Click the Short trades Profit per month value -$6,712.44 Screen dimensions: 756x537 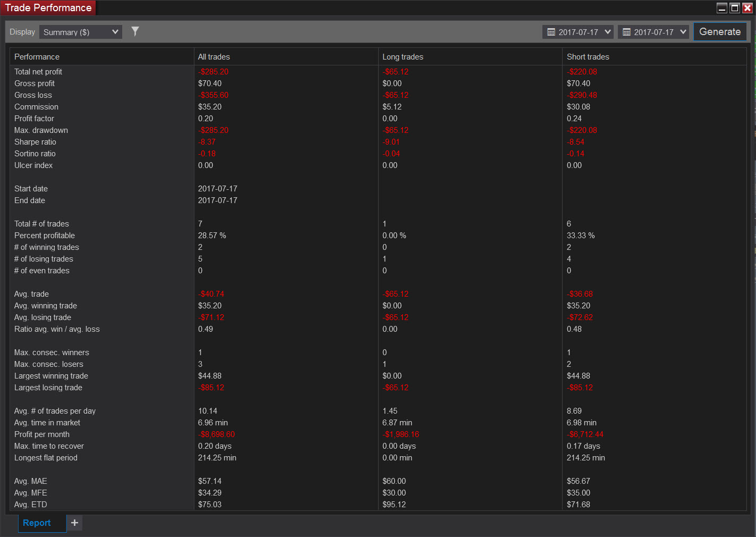click(585, 434)
